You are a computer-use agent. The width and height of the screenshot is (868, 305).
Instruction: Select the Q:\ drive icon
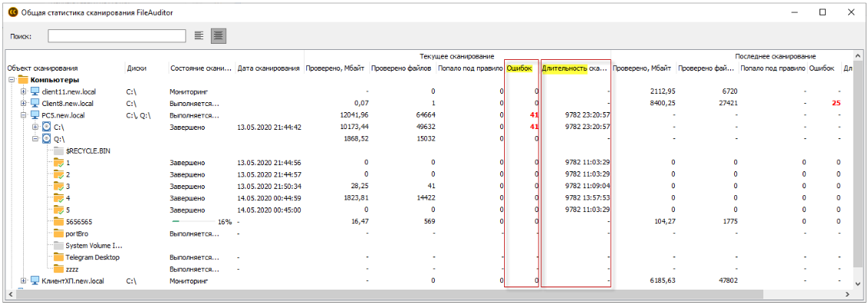[47, 139]
